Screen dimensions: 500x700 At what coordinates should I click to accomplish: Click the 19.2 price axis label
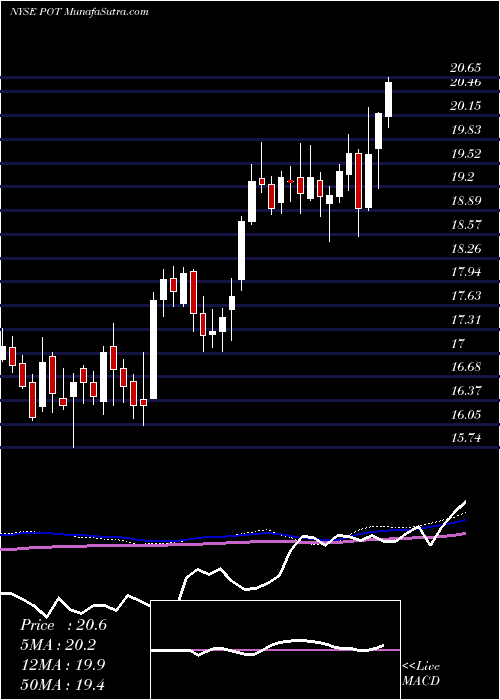[x=462, y=177]
